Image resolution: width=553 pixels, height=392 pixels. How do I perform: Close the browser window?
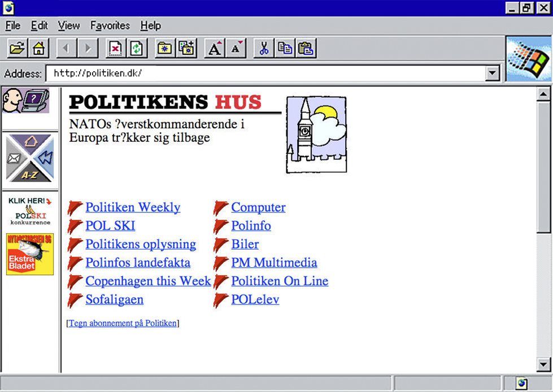point(543,8)
